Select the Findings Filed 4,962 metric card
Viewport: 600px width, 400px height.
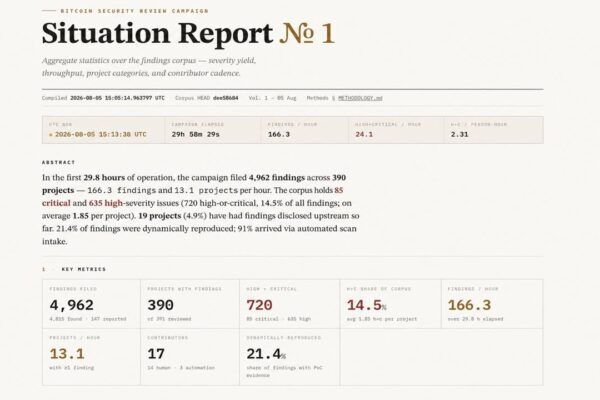(91, 304)
